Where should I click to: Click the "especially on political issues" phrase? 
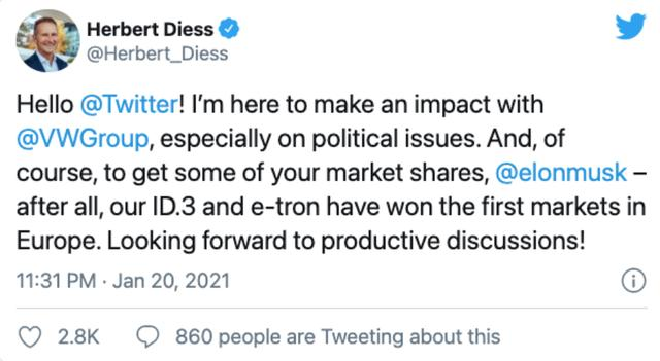click(x=320, y=139)
